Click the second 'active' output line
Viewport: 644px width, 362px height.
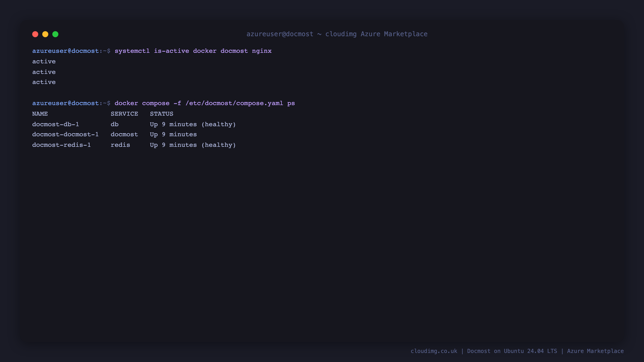(44, 72)
